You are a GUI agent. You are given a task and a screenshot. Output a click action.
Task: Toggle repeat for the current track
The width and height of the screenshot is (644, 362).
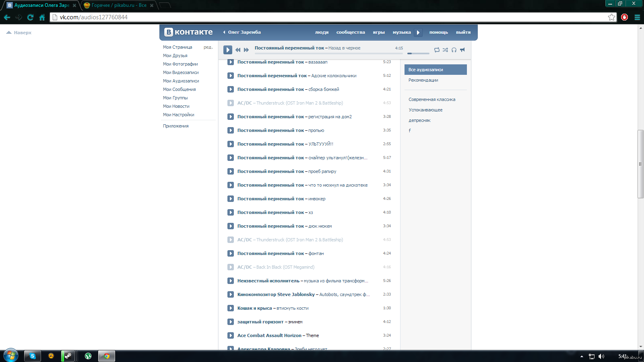437,50
